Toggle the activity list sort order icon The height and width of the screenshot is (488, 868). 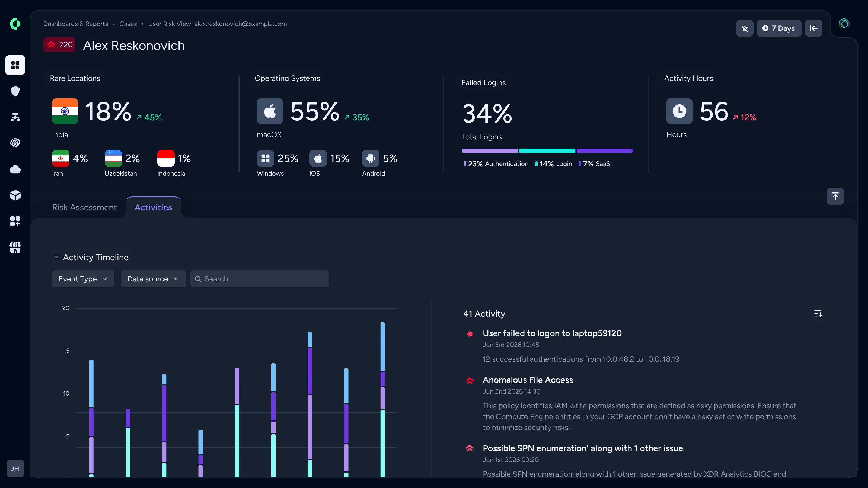818,314
